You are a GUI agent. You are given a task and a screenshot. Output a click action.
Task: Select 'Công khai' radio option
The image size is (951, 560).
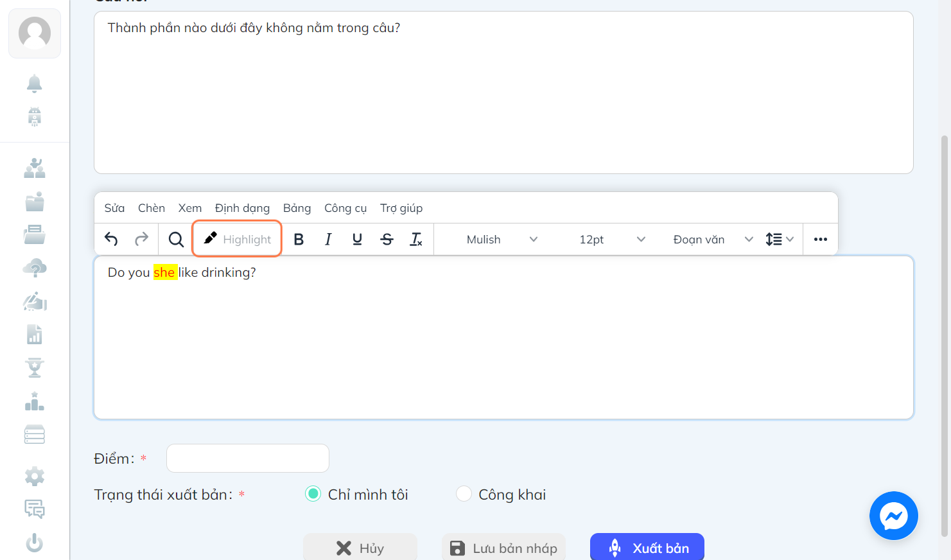pos(464,494)
